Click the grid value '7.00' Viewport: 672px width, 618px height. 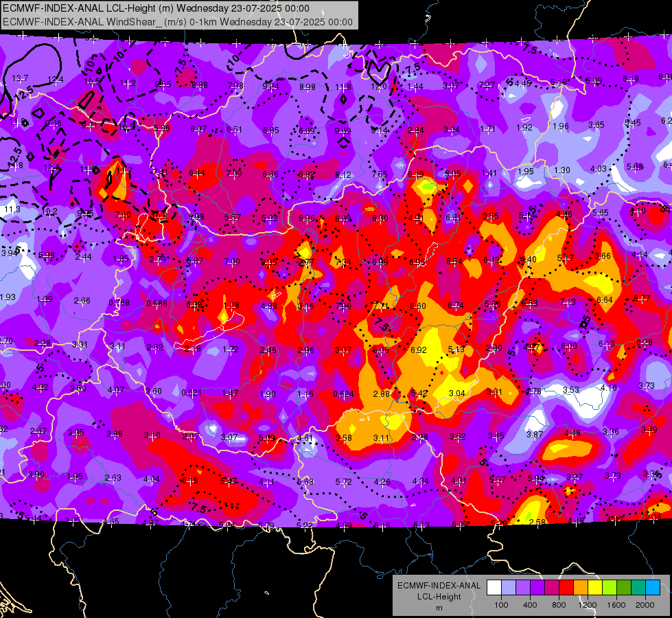point(232,261)
